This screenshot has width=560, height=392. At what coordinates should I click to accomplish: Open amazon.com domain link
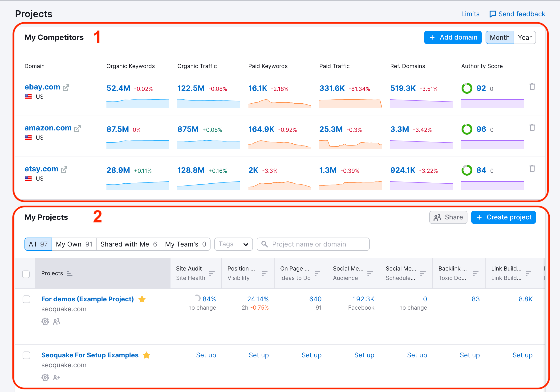tap(48, 128)
